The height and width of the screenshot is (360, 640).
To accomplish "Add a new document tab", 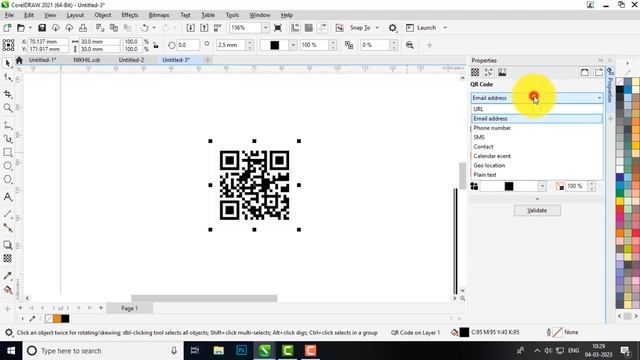I will point(207,60).
